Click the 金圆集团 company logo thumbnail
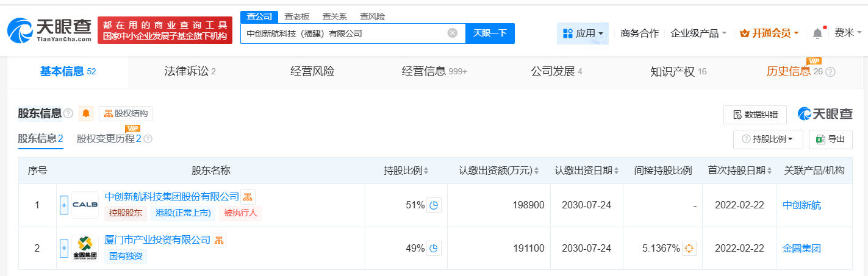 click(x=85, y=248)
